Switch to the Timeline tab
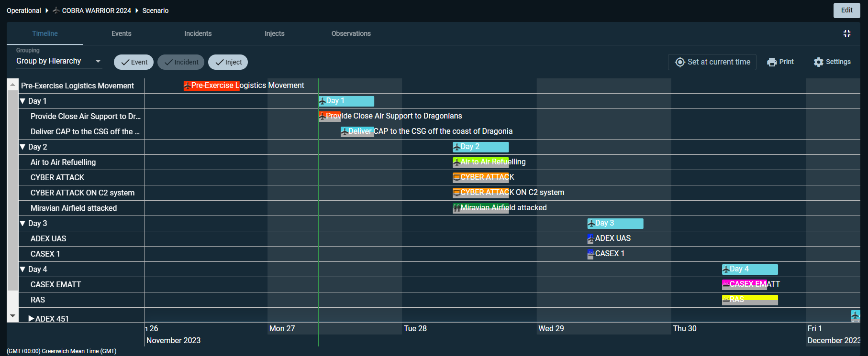Image resolution: width=868 pixels, height=356 pixels. (45, 33)
